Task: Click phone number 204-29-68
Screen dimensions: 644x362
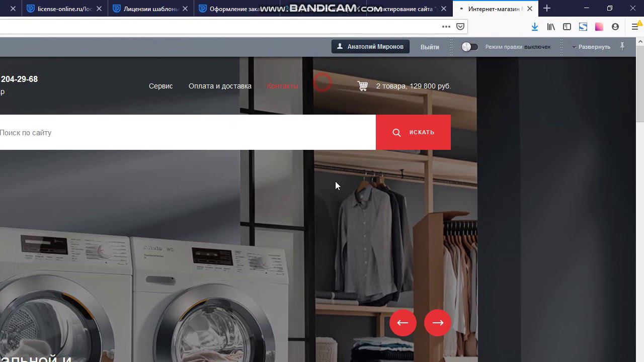Action: [19, 79]
